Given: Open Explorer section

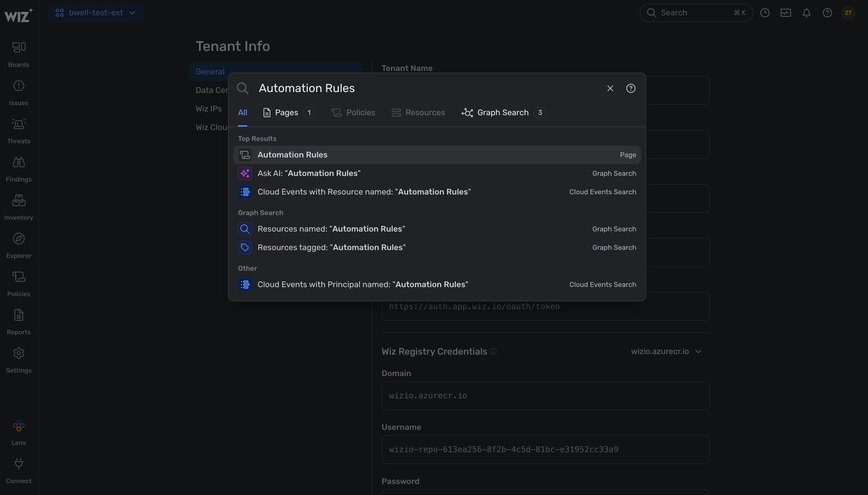Looking at the screenshot, I should click(x=19, y=246).
